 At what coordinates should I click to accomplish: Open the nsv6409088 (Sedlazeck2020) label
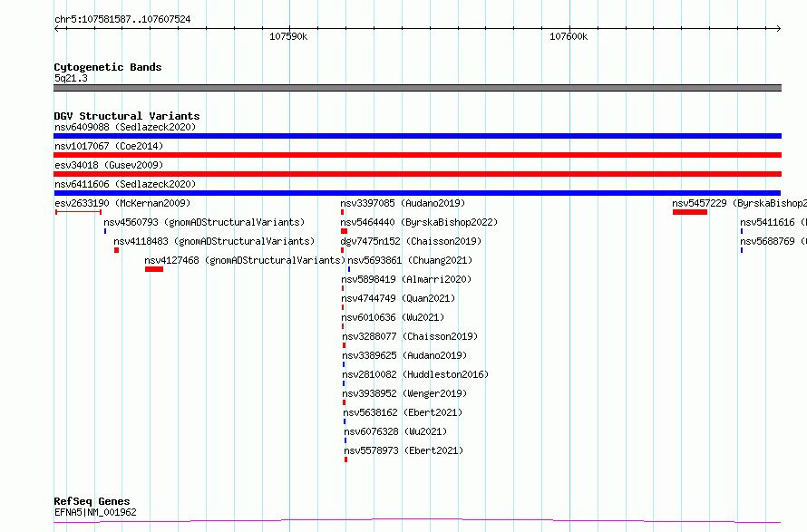(125, 127)
